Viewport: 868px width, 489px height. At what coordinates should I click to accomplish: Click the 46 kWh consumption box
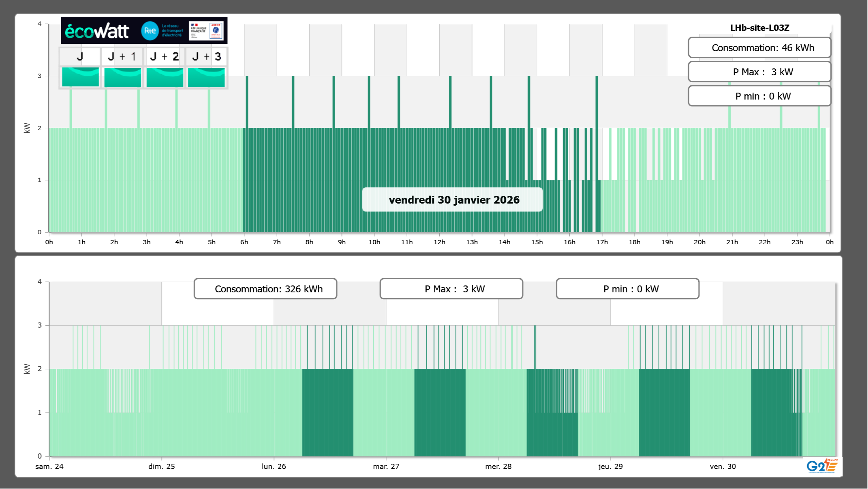coord(759,48)
